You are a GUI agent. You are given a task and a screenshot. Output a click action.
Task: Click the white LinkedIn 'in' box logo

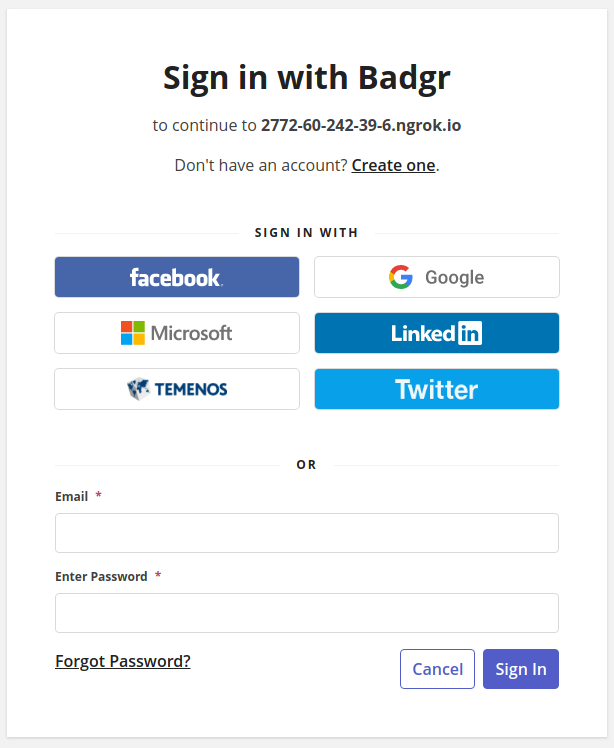[470, 333]
